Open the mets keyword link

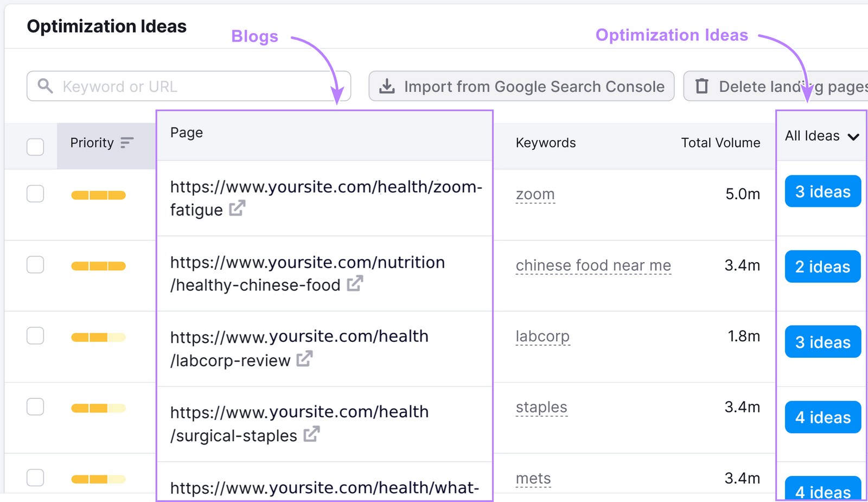pyautogui.click(x=533, y=478)
